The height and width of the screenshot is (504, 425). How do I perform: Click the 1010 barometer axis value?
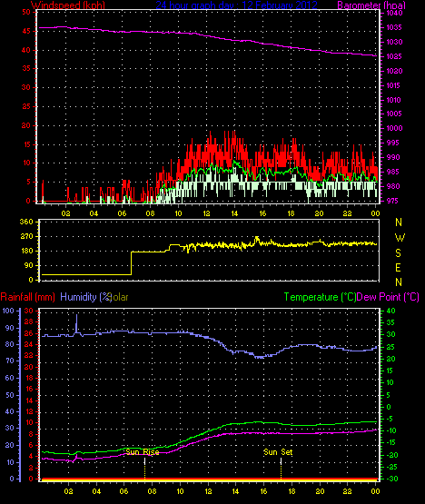point(394,100)
